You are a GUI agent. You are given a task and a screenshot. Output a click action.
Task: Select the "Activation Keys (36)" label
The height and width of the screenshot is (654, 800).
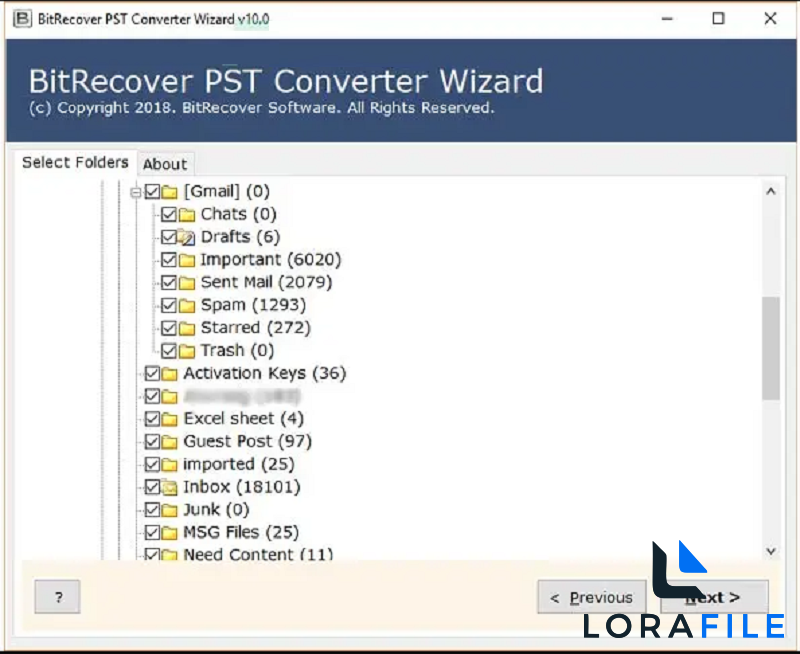click(265, 373)
